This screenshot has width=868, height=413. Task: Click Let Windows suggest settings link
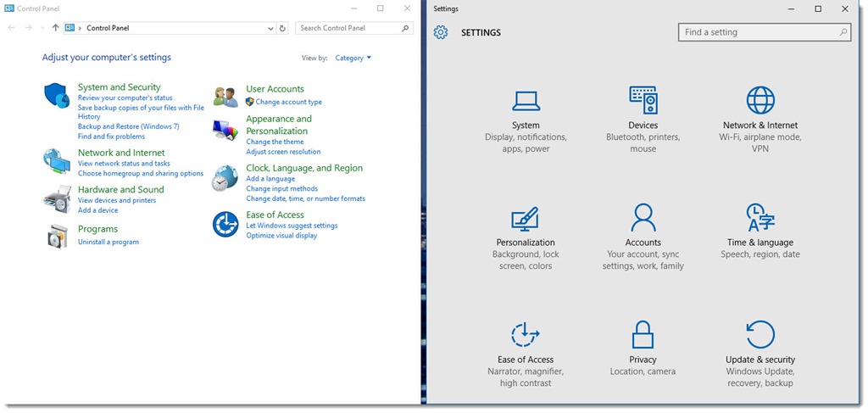(x=292, y=226)
